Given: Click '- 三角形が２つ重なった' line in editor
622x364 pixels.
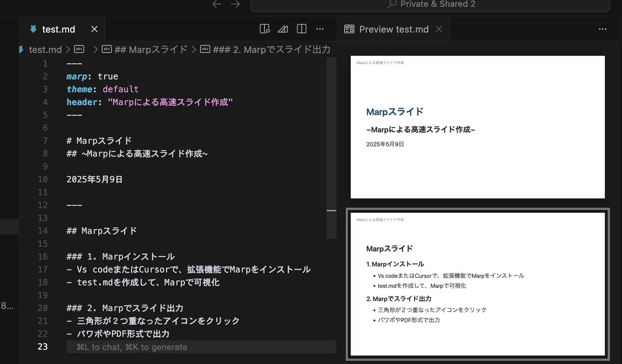Looking at the screenshot, I should tap(153, 321).
